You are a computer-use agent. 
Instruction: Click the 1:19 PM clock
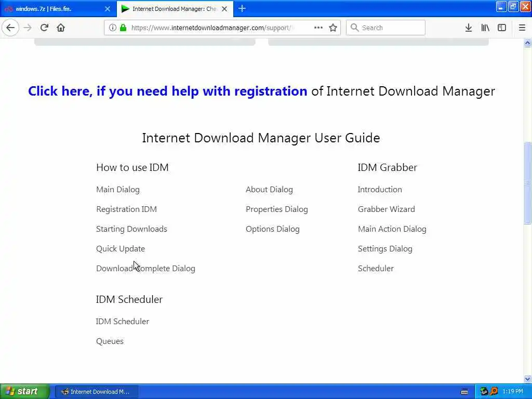click(513, 391)
